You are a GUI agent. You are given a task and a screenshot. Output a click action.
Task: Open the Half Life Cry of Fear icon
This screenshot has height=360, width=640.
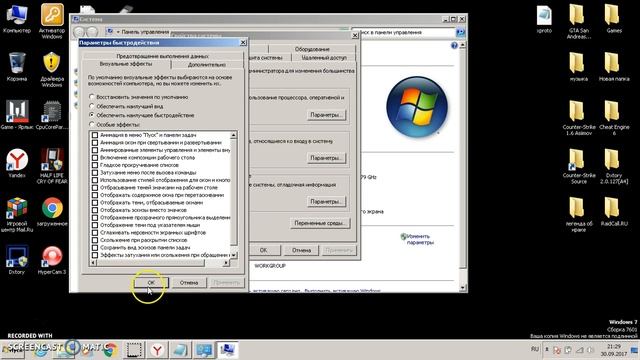click(52, 166)
